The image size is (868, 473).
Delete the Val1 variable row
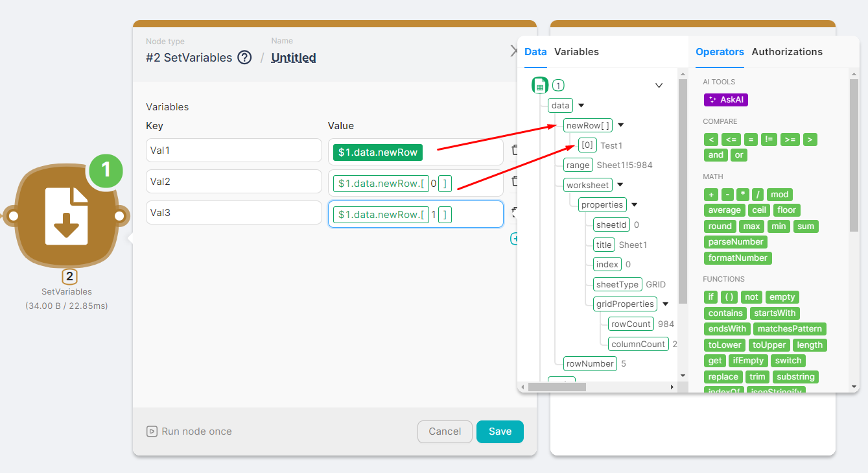pyautogui.click(x=515, y=151)
